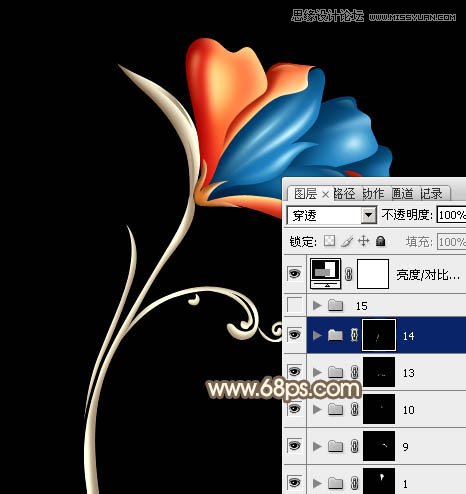
Task: Select group name 9
Action: [406, 447]
